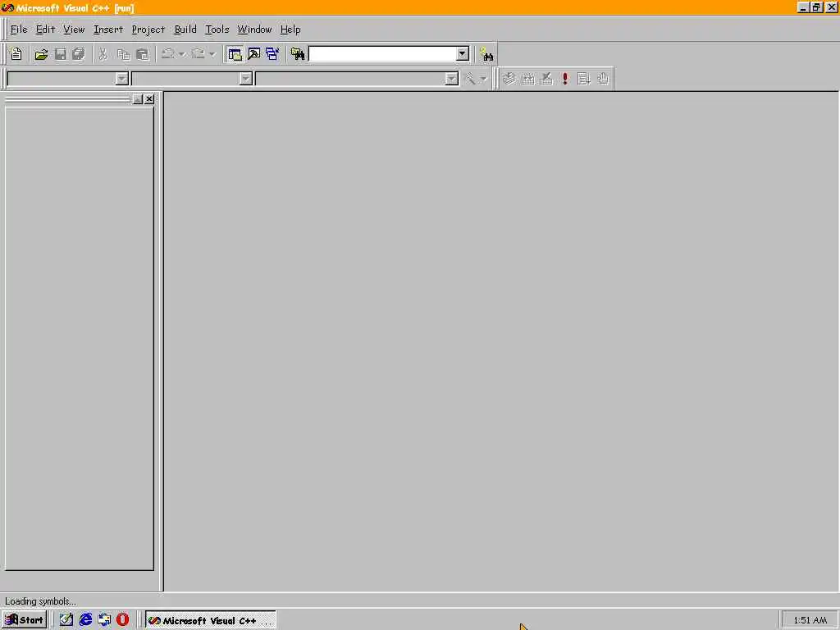Open the Project menu
Screen dimensions: 840x630
click(x=148, y=30)
